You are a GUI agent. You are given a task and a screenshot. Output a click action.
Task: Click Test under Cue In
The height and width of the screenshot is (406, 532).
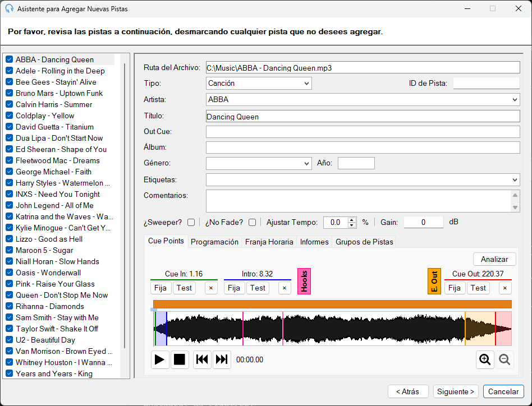(x=184, y=288)
